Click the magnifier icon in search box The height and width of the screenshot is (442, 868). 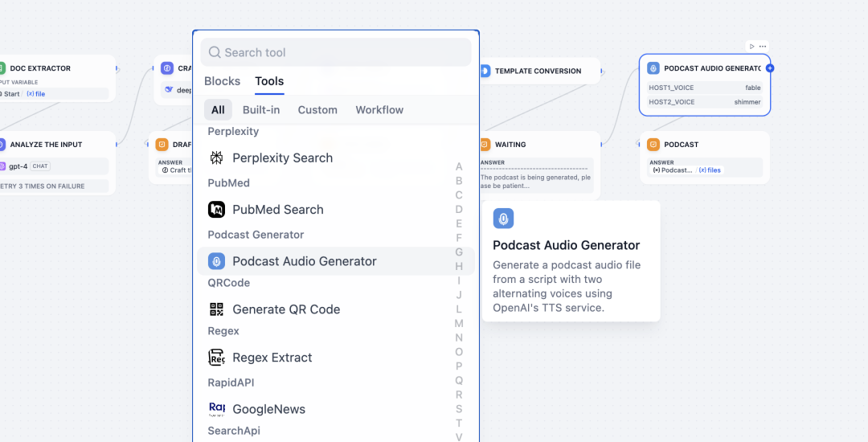click(215, 52)
